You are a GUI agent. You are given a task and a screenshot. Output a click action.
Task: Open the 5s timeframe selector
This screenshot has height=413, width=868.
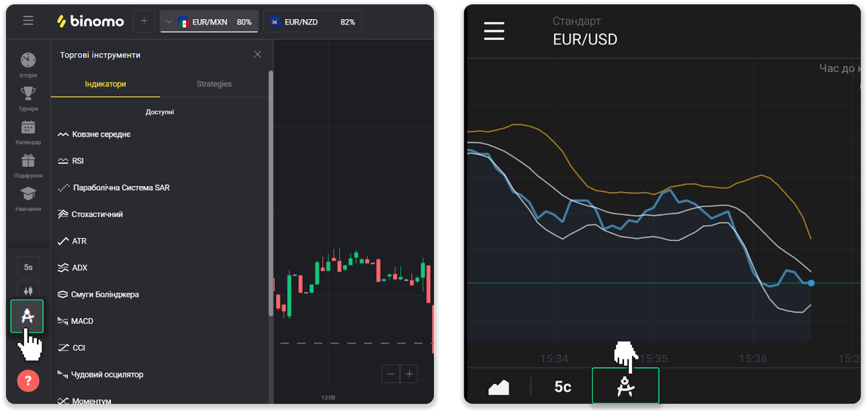point(28,267)
